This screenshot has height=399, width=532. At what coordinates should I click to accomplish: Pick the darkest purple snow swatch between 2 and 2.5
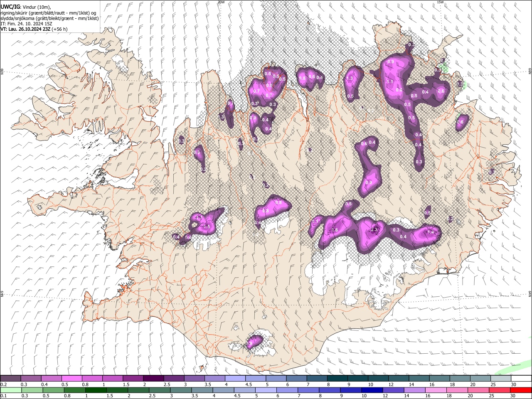click(153, 379)
